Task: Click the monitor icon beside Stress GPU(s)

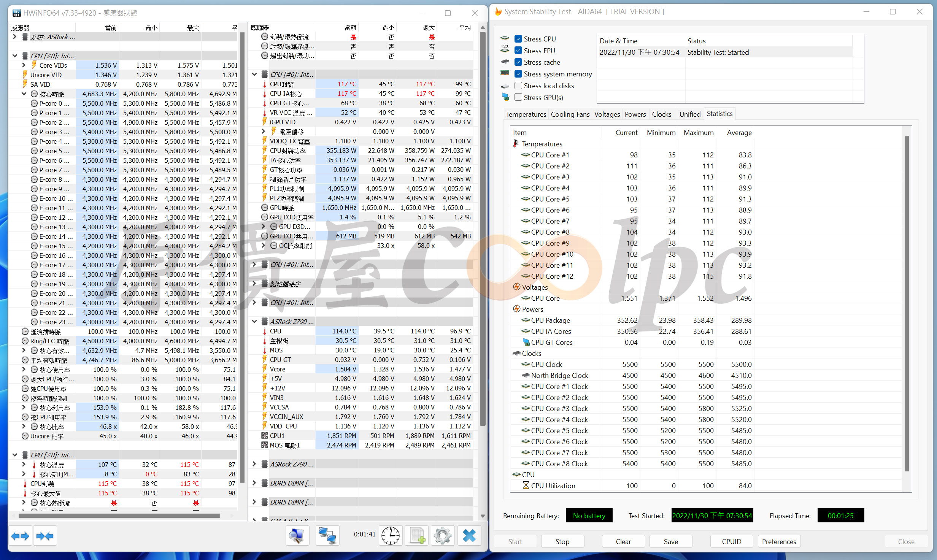Action: pyautogui.click(x=505, y=97)
